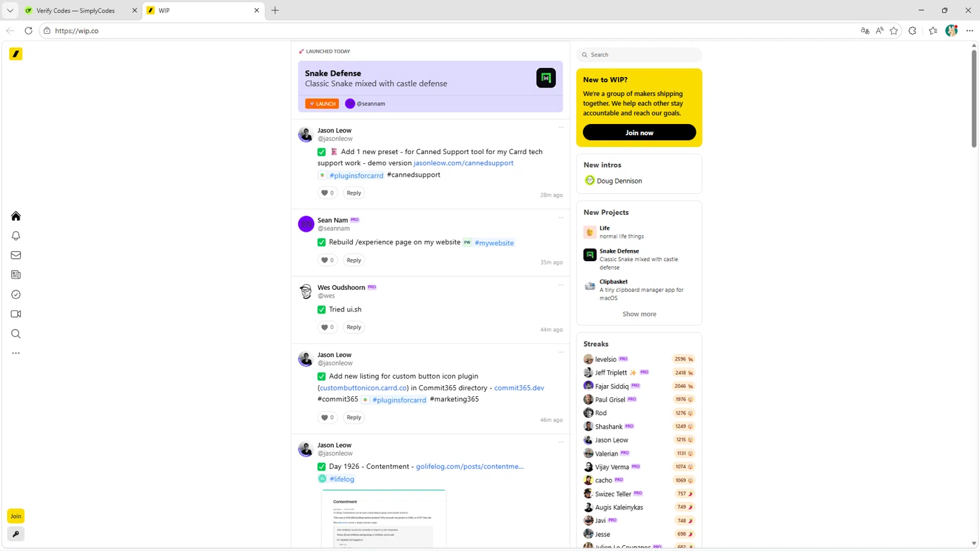
Task: Click the Join now button
Action: [639, 133]
